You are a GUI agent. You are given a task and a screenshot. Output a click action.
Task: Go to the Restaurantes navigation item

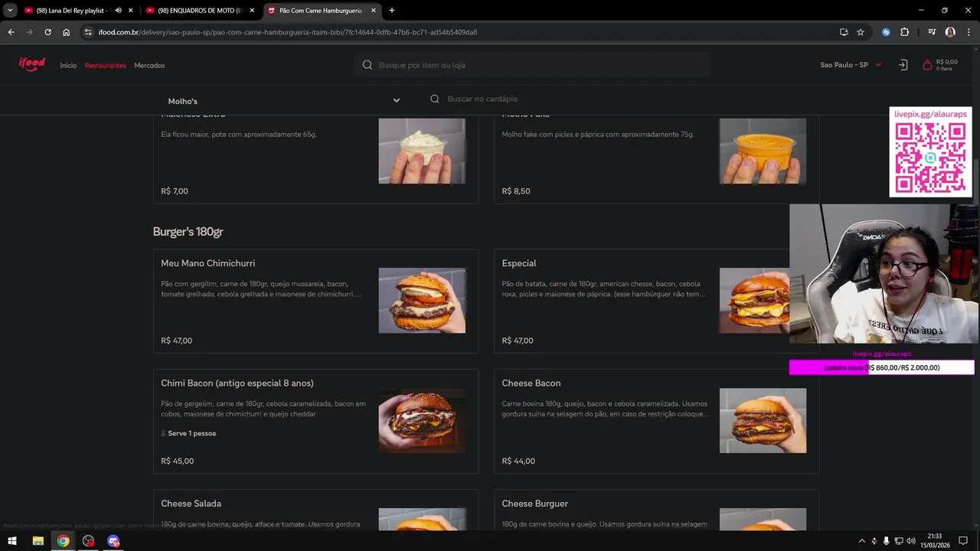point(106,66)
